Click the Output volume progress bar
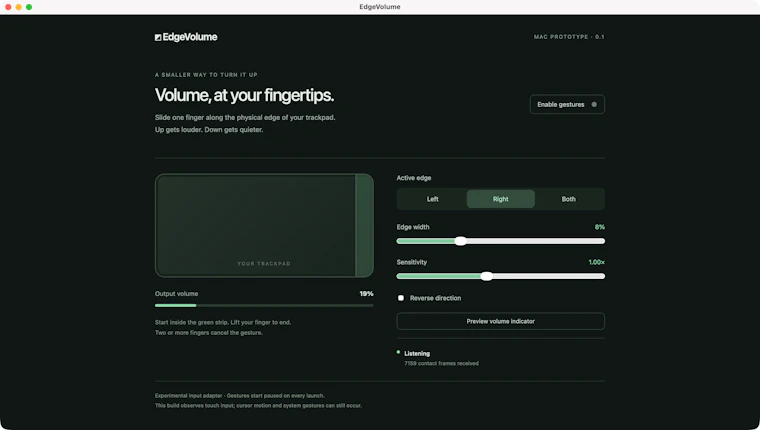This screenshot has width=760, height=430. [264, 305]
